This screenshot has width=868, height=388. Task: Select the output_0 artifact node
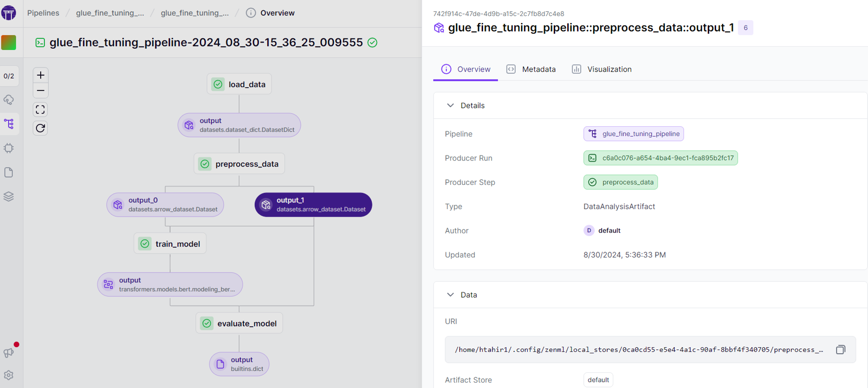click(x=165, y=205)
